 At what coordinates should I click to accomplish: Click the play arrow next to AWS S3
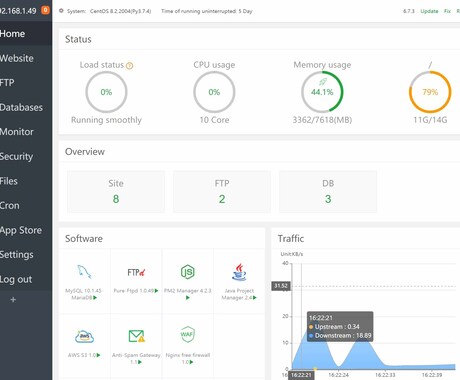(98, 355)
